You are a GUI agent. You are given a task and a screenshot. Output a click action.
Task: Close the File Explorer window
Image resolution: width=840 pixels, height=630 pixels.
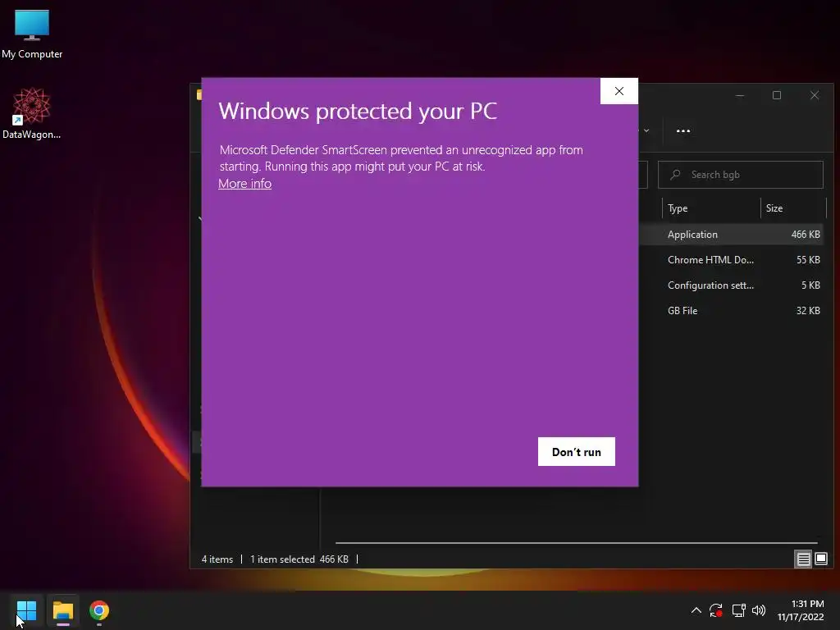pos(815,95)
